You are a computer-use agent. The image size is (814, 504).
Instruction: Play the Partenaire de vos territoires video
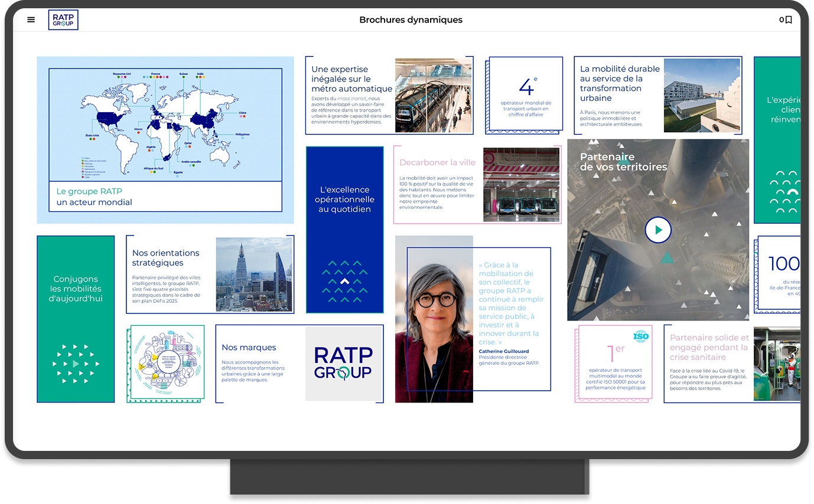click(658, 230)
